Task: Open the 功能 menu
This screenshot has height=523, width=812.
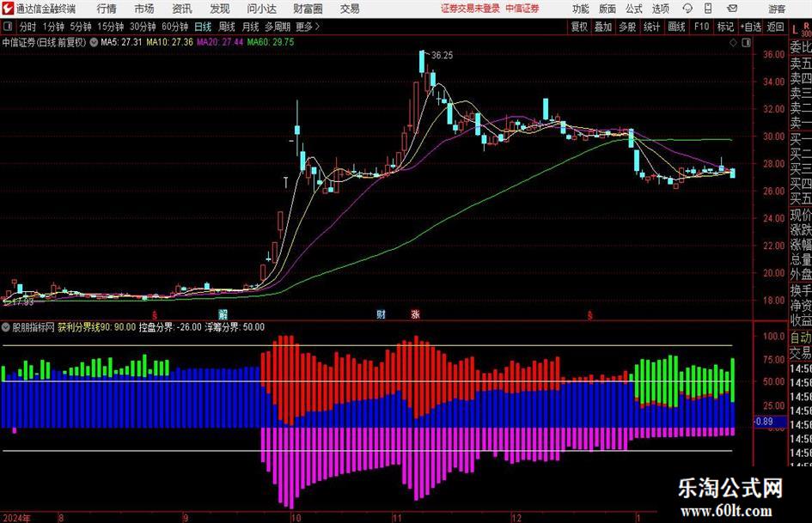Action: point(581,9)
